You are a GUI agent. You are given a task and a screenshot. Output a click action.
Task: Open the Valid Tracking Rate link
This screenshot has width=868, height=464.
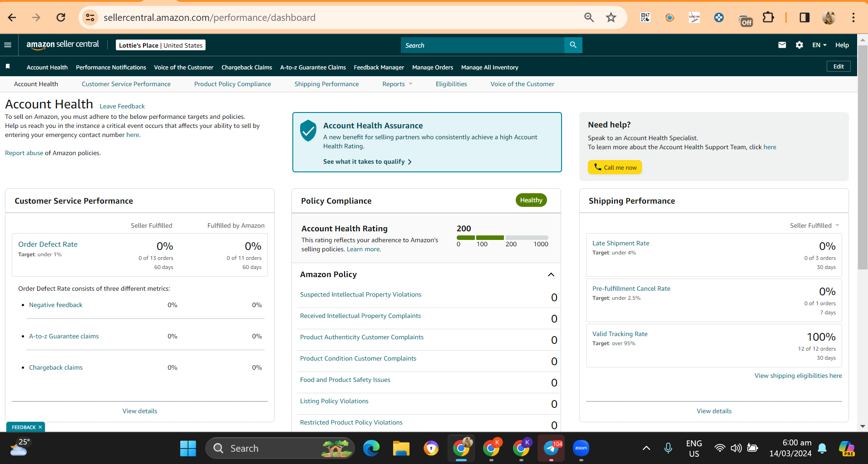(x=620, y=334)
